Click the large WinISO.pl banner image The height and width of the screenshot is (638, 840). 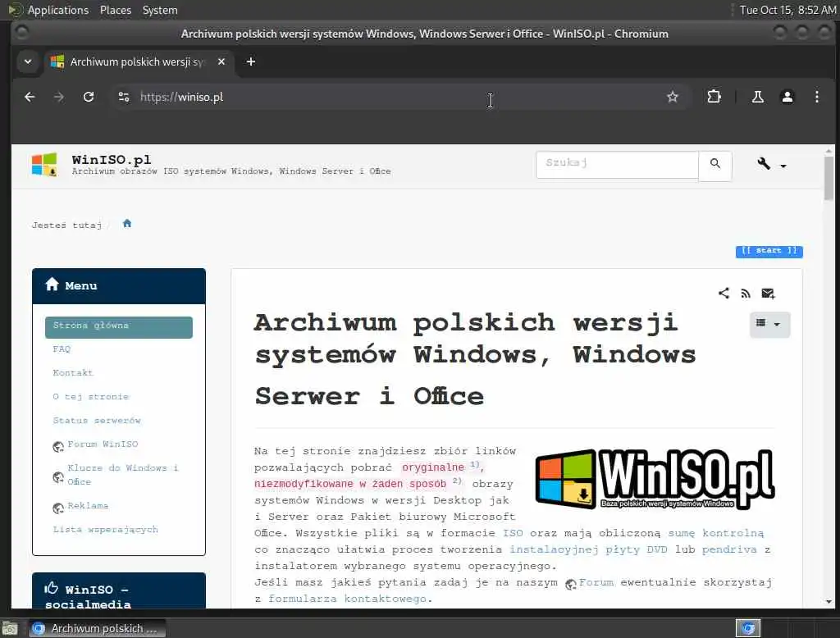tap(655, 479)
